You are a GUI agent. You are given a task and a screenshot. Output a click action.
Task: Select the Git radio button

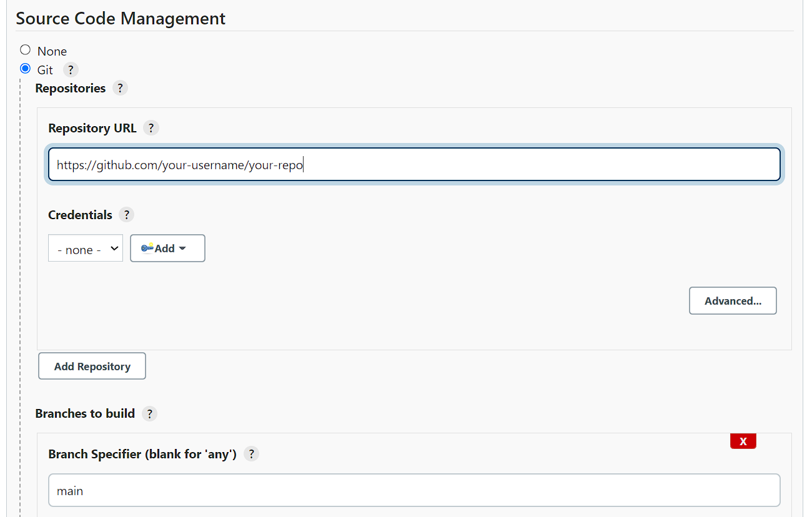(x=25, y=69)
